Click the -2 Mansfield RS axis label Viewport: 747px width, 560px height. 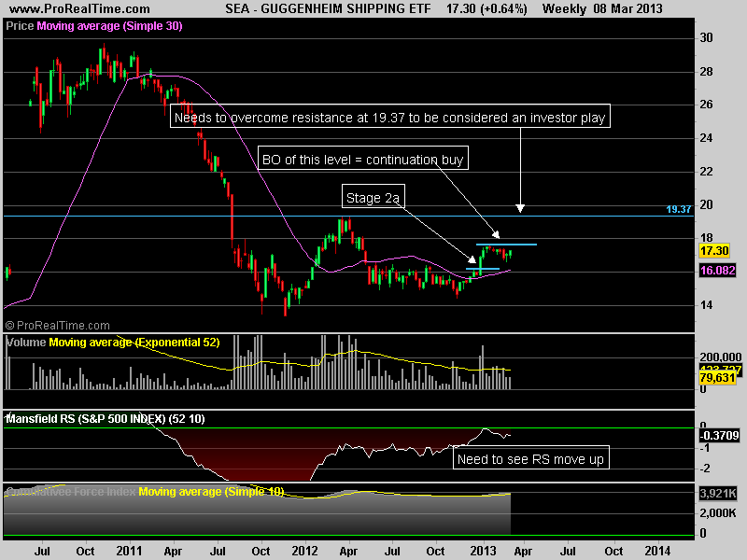(x=706, y=469)
